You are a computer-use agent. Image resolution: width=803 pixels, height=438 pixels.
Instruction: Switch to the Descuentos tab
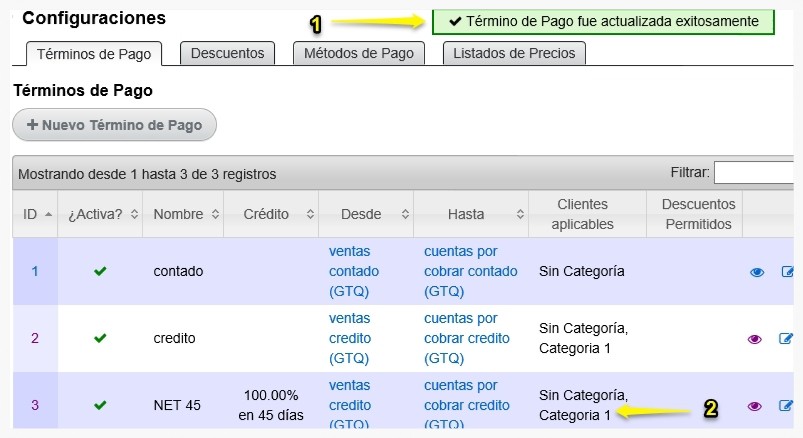227,53
